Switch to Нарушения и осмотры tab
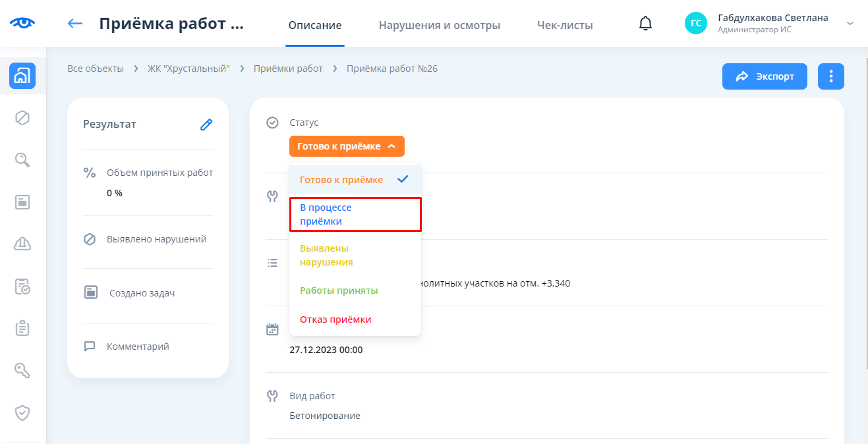Viewport: 868px width, 444px height. [x=439, y=26]
